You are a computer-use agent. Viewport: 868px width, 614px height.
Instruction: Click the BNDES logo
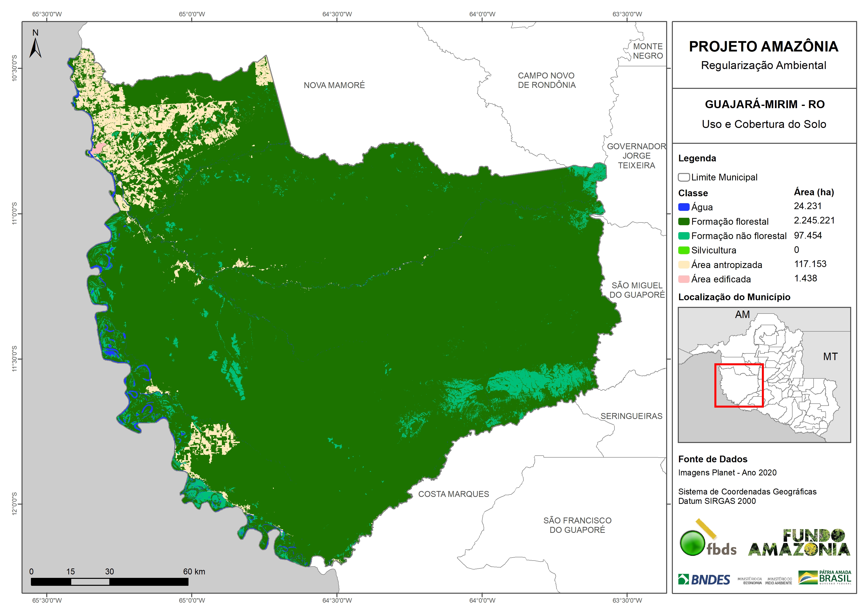[704, 580]
